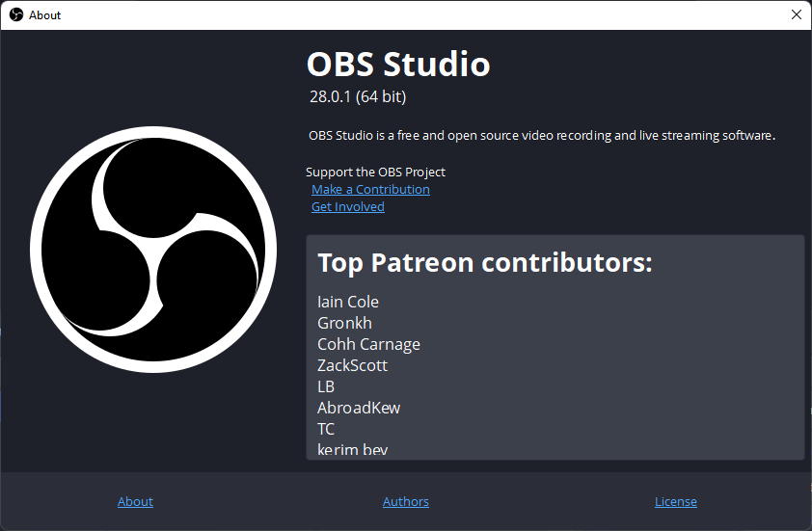Follow the Get Involved link
The height and width of the screenshot is (531, 812).
[347, 206]
